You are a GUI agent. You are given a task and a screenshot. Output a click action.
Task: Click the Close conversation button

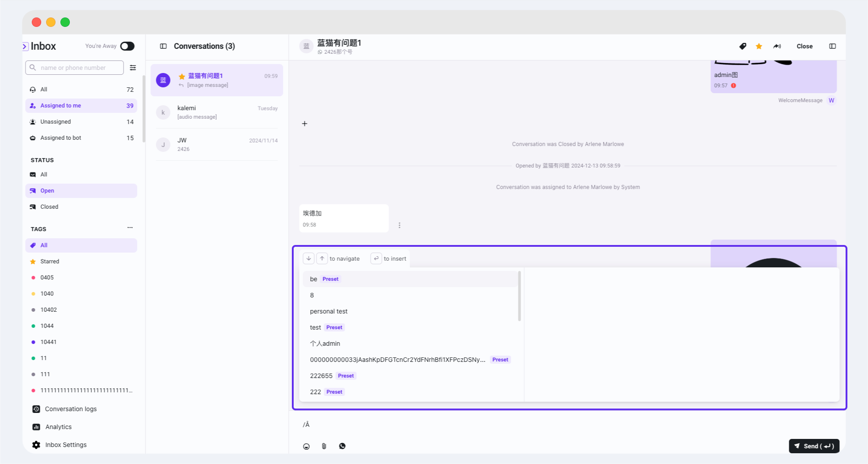coord(804,46)
